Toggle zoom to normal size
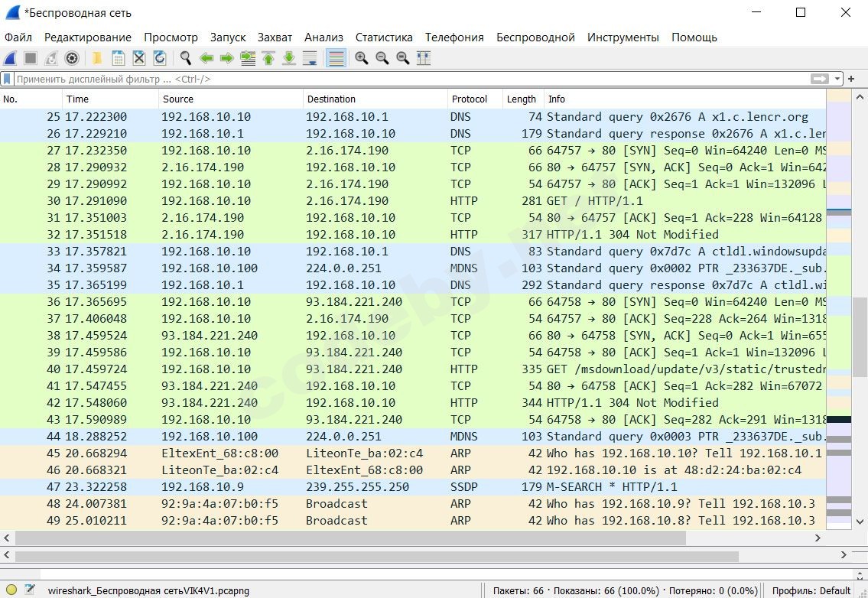This screenshot has height=598, width=868. tap(402, 58)
